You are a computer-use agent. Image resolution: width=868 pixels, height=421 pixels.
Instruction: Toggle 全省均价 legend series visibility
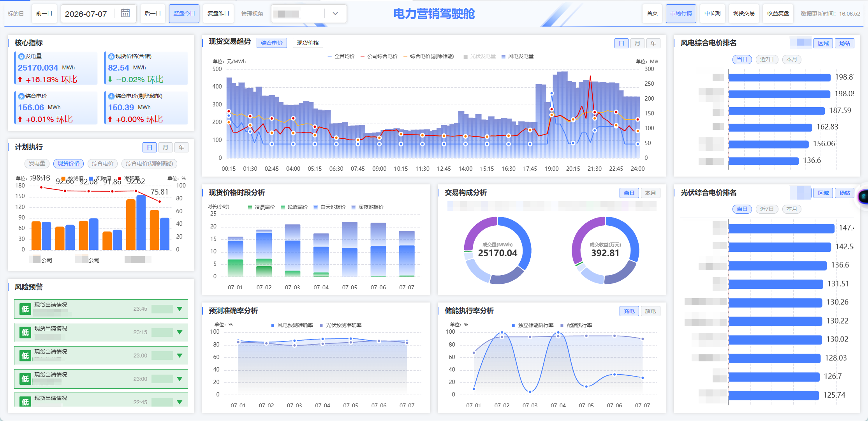(x=341, y=57)
